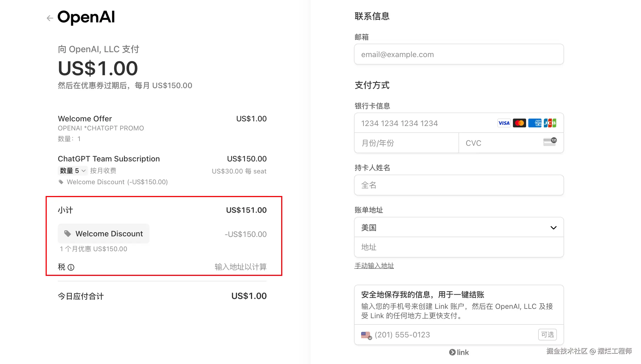Click the Visa card icon

coord(504,123)
